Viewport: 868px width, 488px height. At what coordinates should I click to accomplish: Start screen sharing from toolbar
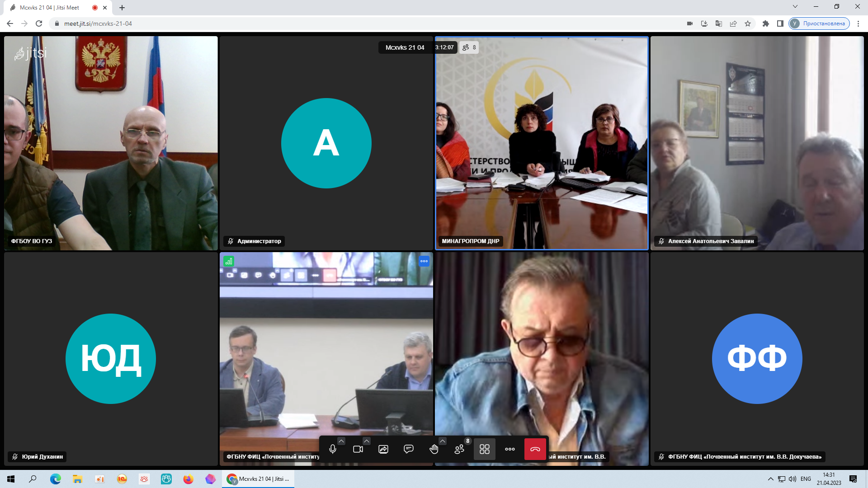click(383, 449)
